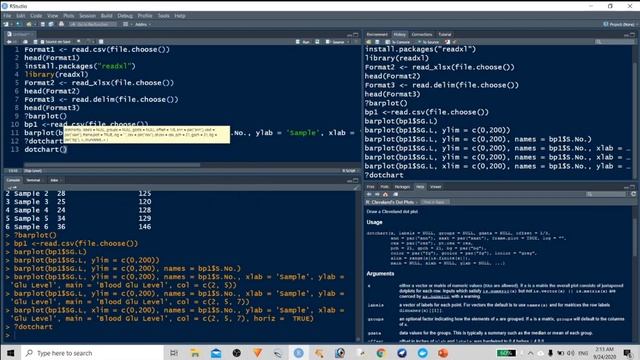This screenshot has width=640, height=360.
Task: Open the Debug menu
Action: click(x=125, y=16)
